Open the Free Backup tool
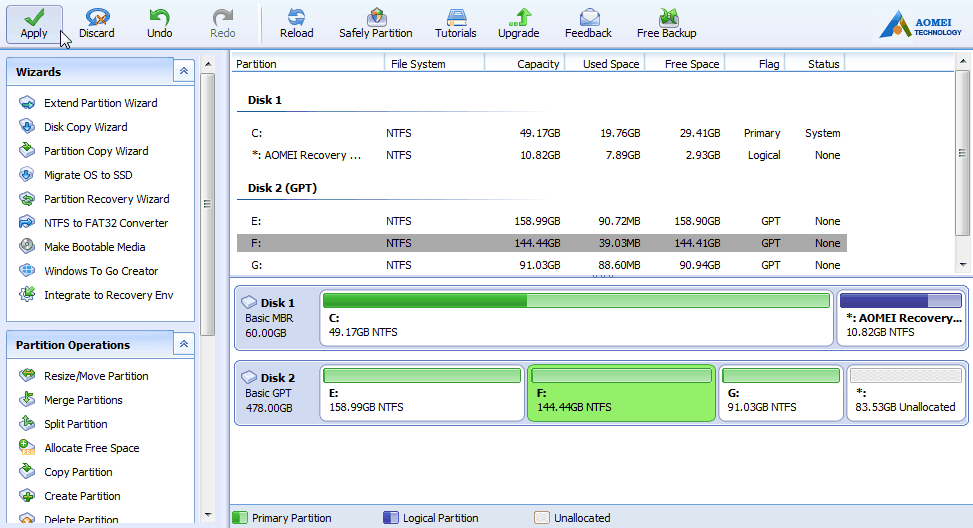Viewport: 973px width, 528px height. tap(667, 17)
